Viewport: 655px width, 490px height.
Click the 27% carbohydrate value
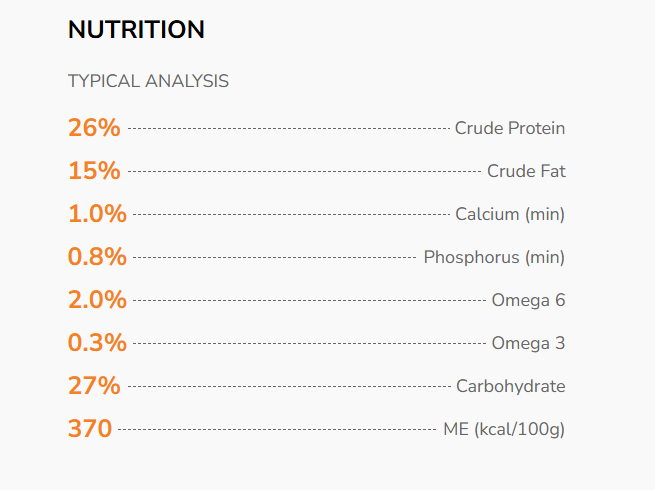(x=94, y=386)
